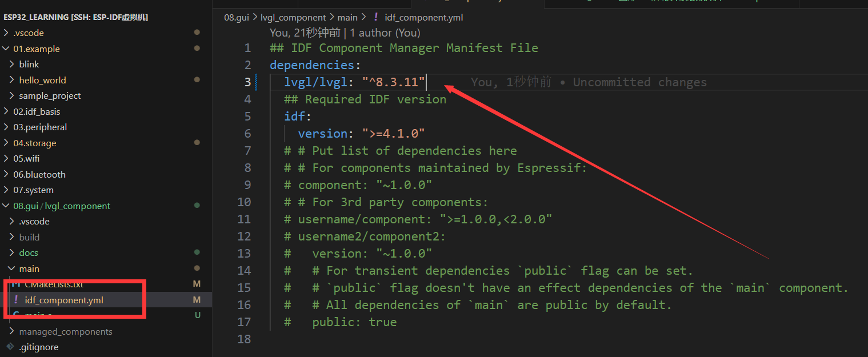
Task: Expand the 02.idf_basis folder
Action: [x=6, y=111]
